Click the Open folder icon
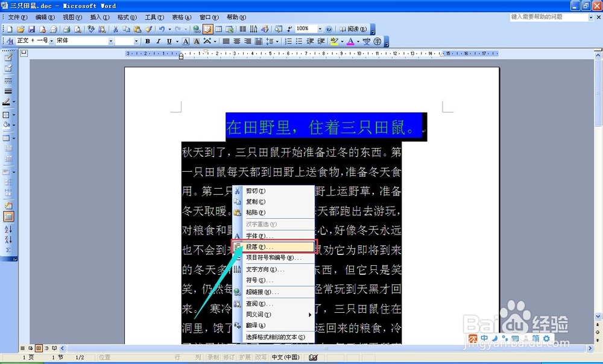The image size is (603, 364). (x=21, y=29)
